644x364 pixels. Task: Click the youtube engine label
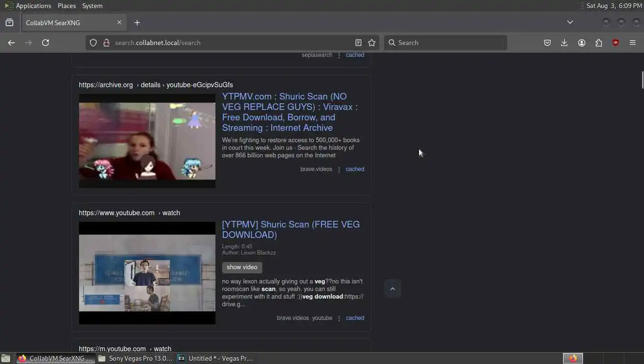322,318
